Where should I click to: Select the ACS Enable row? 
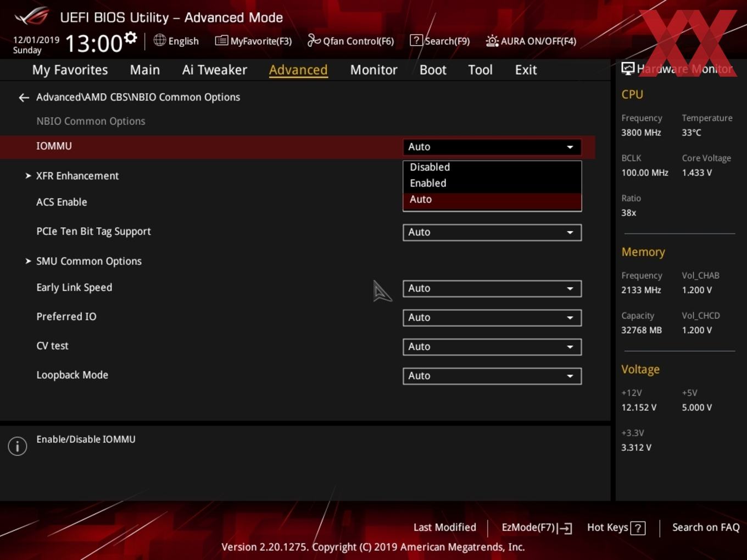[x=62, y=202]
